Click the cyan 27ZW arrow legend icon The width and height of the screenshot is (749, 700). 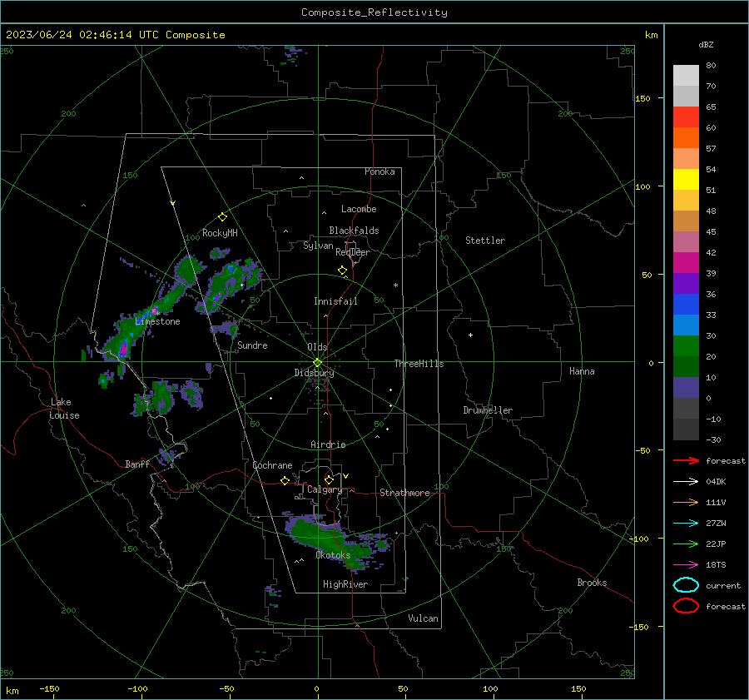point(686,524)
